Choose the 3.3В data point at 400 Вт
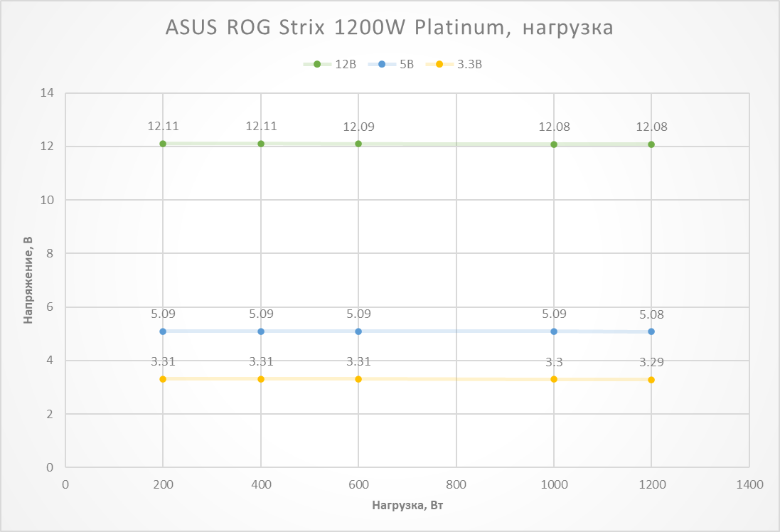 coord(261,379)
